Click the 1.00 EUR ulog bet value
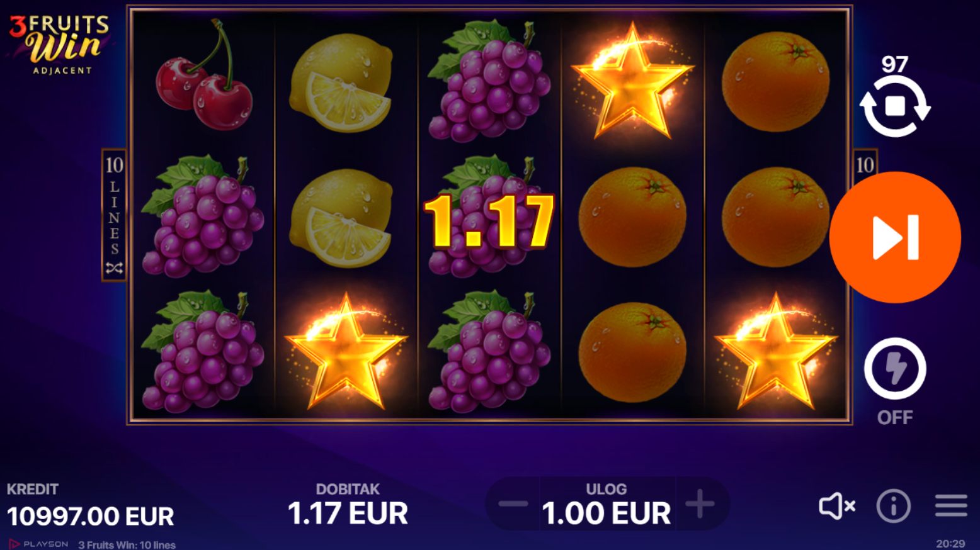The image size is (980, 550). point(606,514)
